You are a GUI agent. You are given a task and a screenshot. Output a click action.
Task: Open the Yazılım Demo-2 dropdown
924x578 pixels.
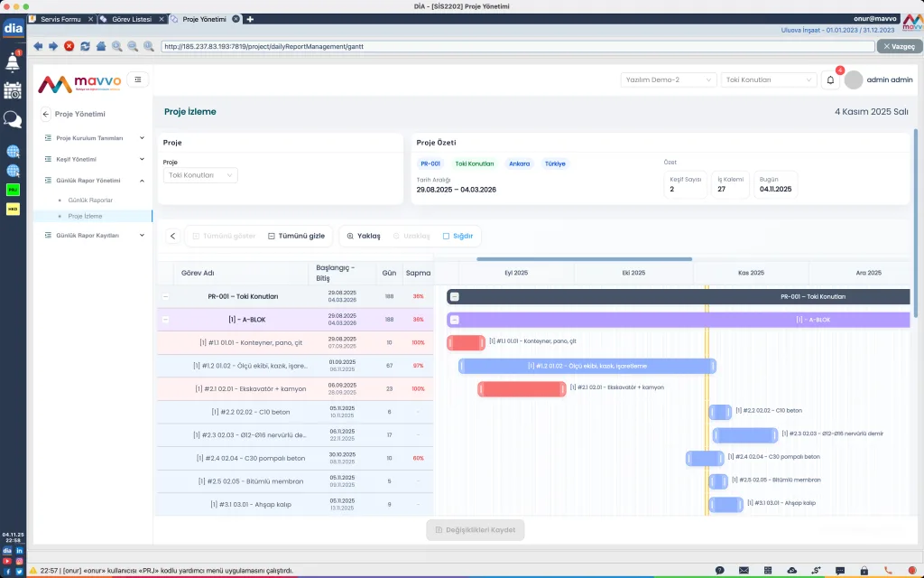[x=668, y=79]
